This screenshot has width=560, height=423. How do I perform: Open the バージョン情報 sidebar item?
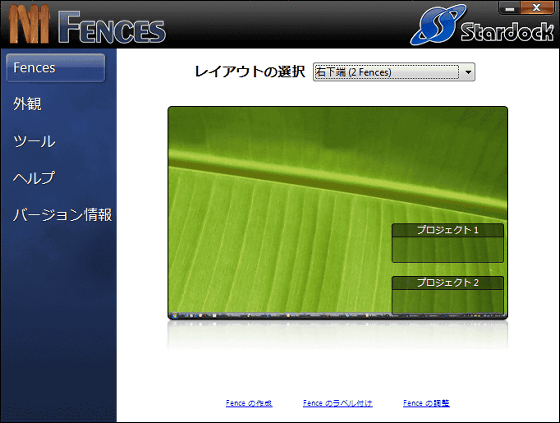pyautogui.click(x=62, y=215)
